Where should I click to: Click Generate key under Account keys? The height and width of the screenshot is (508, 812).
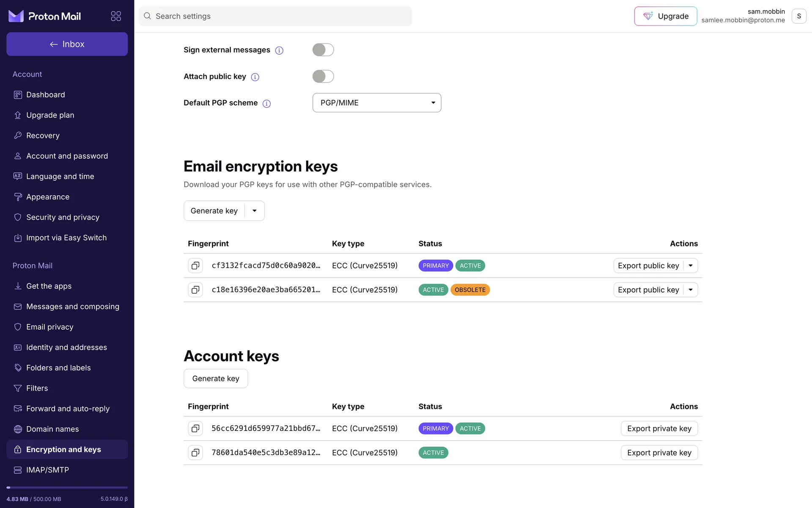[216, 378]
